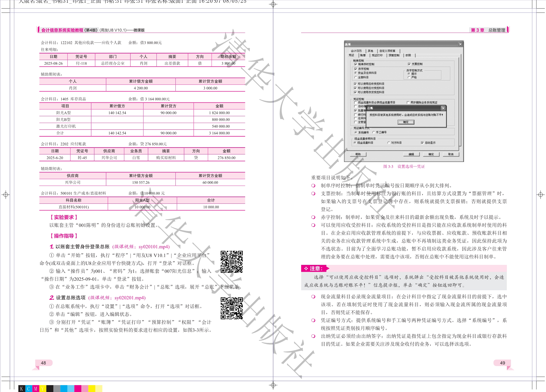Open the 自定义项核算 tab
Screen dimensions: 546x392
(387, 51)
